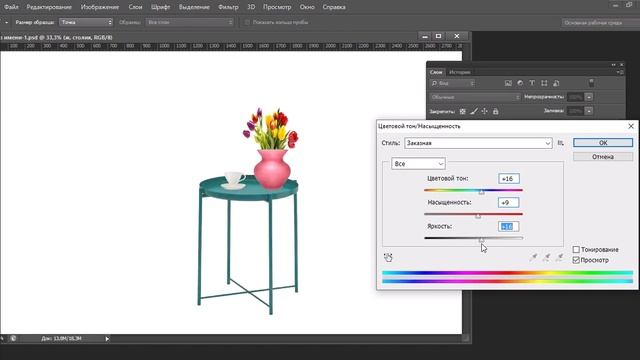Screen dimensions: 640x360
Task: Click the layer fill value field
Action: tap(575, 111)
